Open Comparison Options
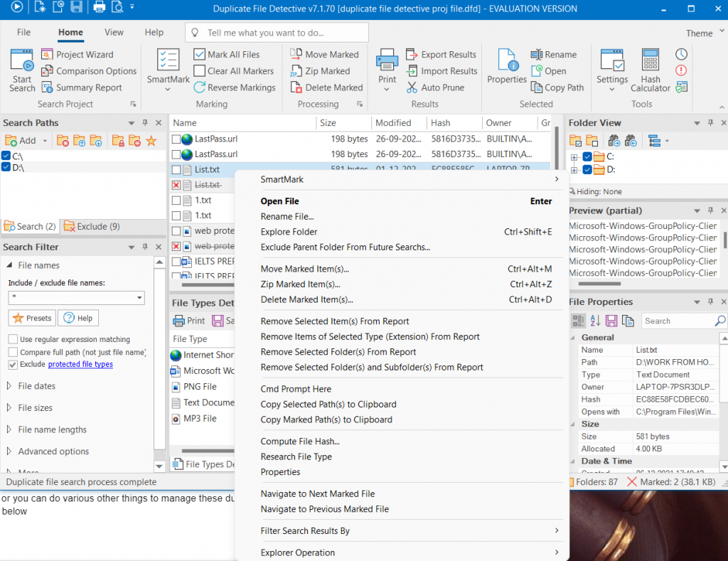This screenshot has width=728, height=561. click(x=89, y=71)
